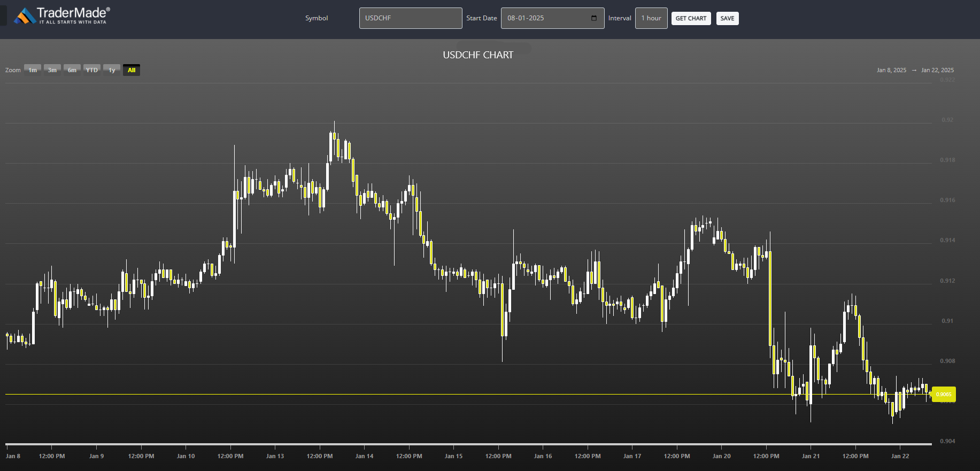Click the SAVE button
Screen dimensions: 980x471
pos(727,18)
